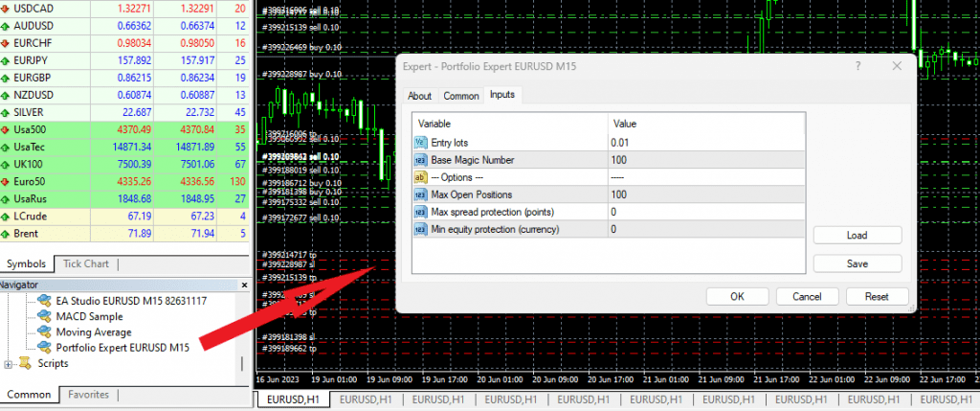Click the Entry lots variable icon
Screen dimensions: 980x411
click(x=421, y=143)
